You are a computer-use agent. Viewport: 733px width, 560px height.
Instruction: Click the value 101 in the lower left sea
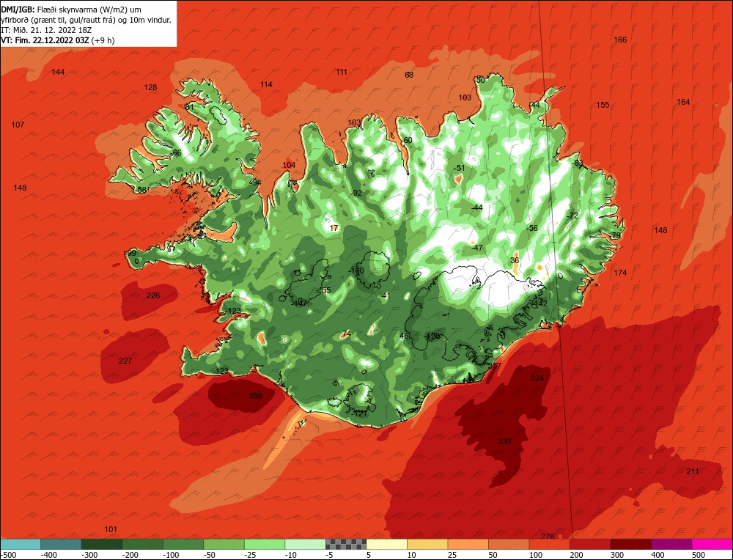pyautogui.click(x=111, y=530)
